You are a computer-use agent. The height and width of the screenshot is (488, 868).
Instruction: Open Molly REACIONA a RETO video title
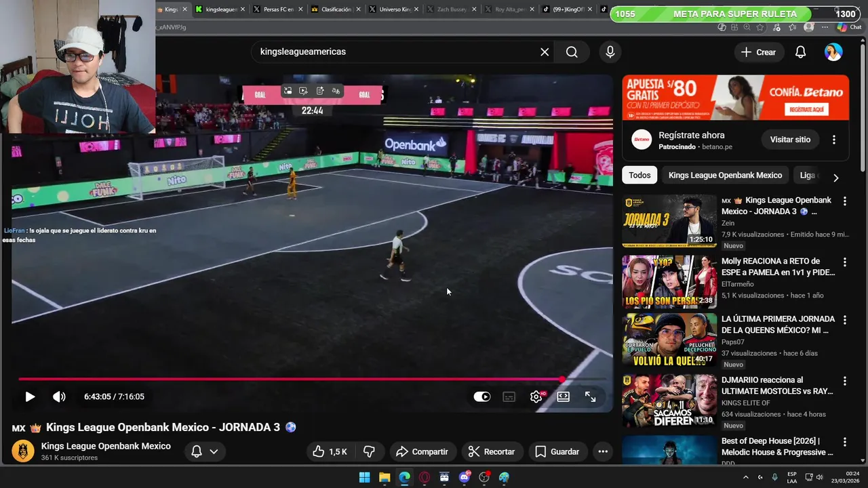pyautogui.click(x=778, y=266)
